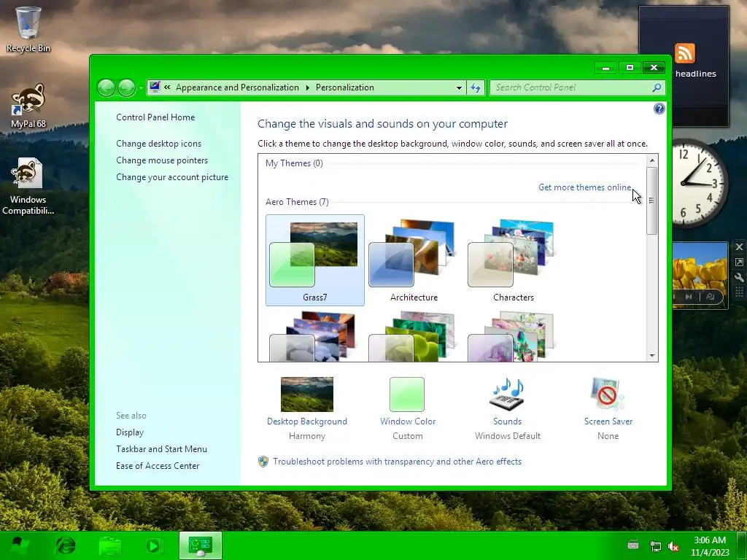Click the theme list scrollbar thumb
This screenshot has width=747, height=560.
(651, 201)
